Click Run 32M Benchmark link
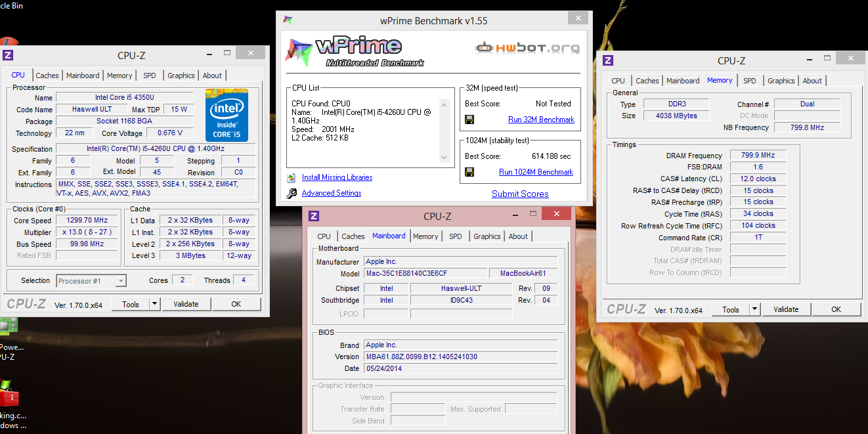Screen dimensions: 868x434 [x=541, y=119]
